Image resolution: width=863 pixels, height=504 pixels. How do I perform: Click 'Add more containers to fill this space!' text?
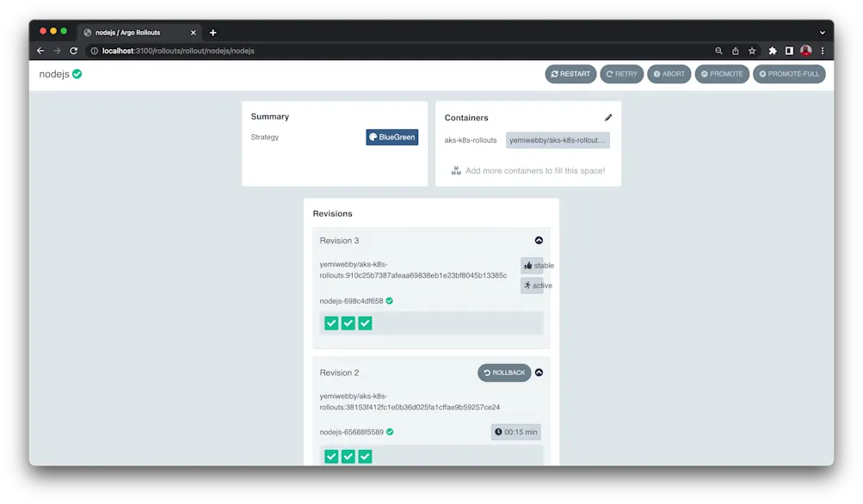pyautogui.click(x=535, y=170)
